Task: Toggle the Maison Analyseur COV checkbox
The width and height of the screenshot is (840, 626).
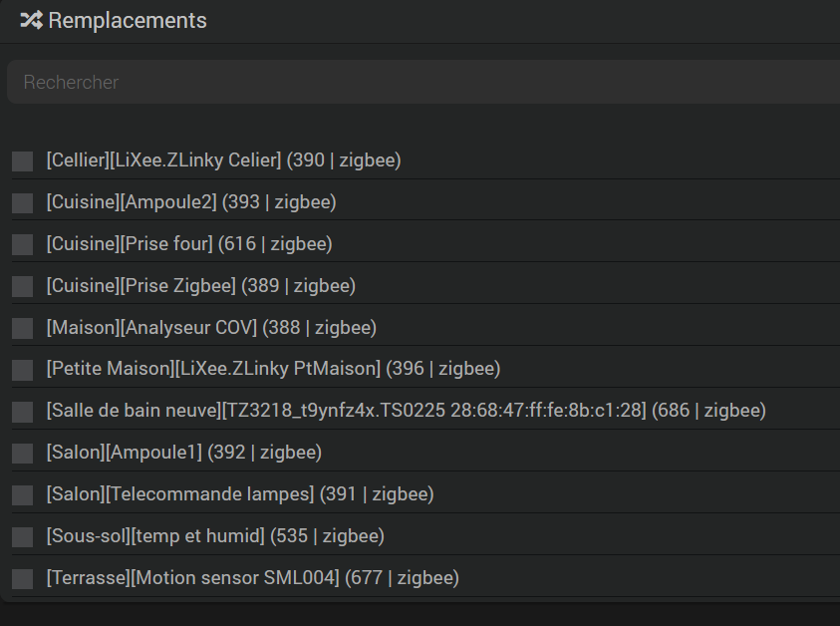Action: (x=23, y=329)
